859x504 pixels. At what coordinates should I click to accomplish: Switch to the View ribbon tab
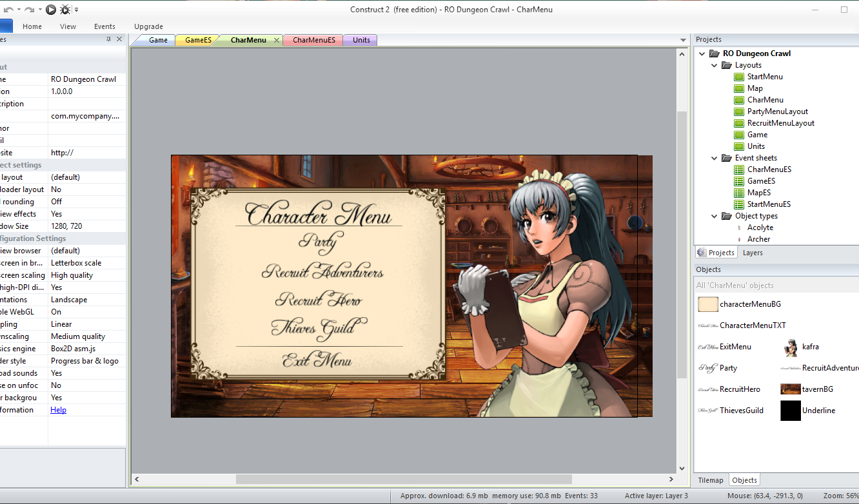click(68, 26)
